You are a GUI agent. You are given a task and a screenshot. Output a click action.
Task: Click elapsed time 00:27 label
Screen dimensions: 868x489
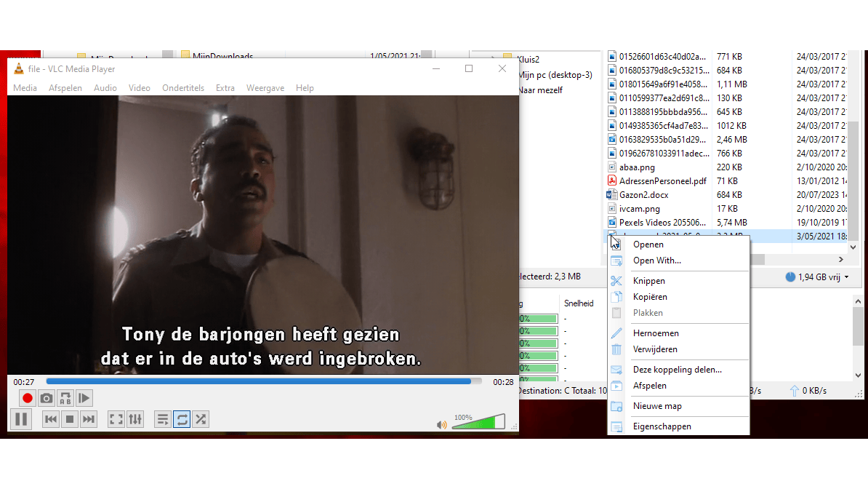24,382
